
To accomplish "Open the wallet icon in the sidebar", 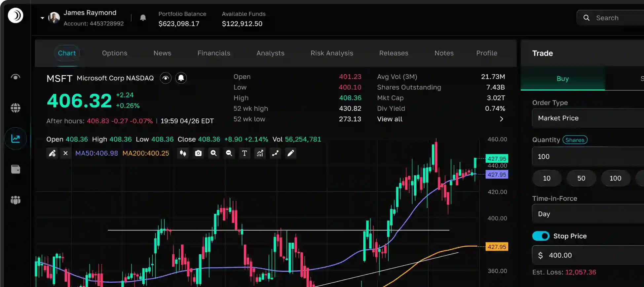I will (16, 169).
